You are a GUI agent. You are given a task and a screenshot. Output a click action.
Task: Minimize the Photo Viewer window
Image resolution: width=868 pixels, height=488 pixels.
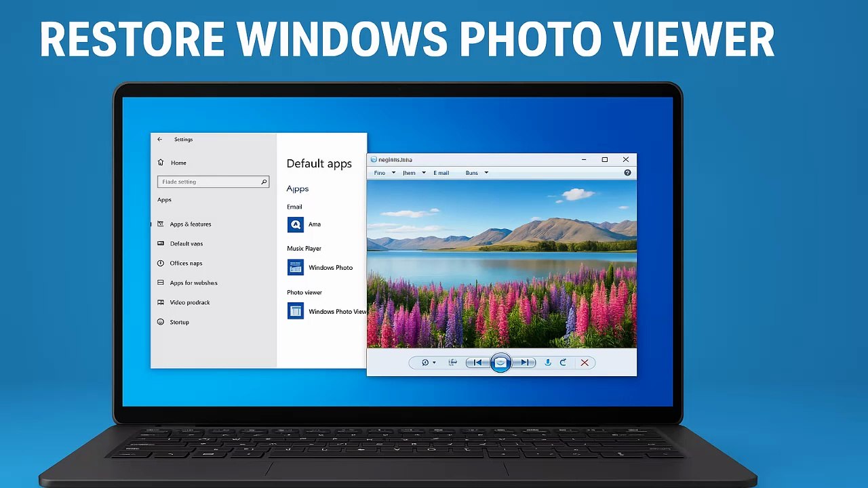pyautogui.click(x=585, y=160)
